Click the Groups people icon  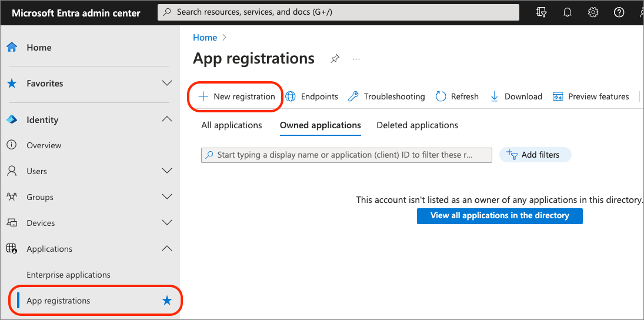pos(12,197)
